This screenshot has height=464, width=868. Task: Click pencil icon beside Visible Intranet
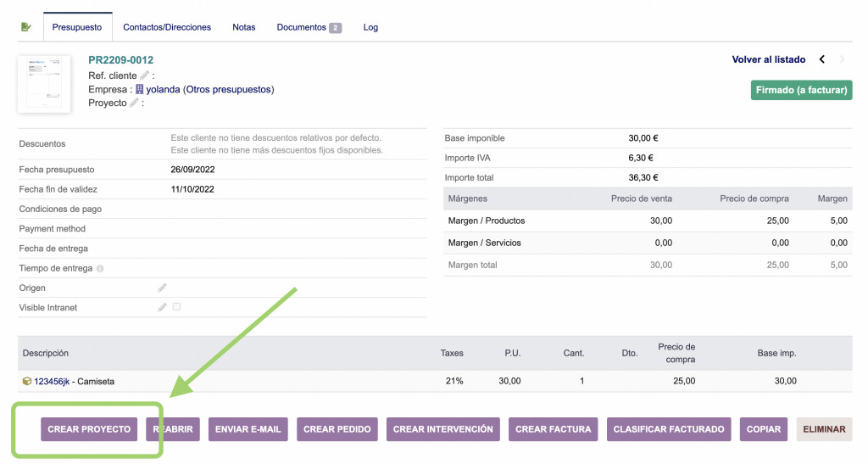tap(162, 307)
